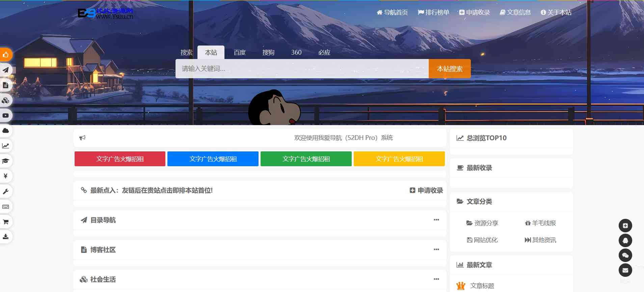
Task: Click the red 文字广告火爆招租 banner
Action: [120, 159]
